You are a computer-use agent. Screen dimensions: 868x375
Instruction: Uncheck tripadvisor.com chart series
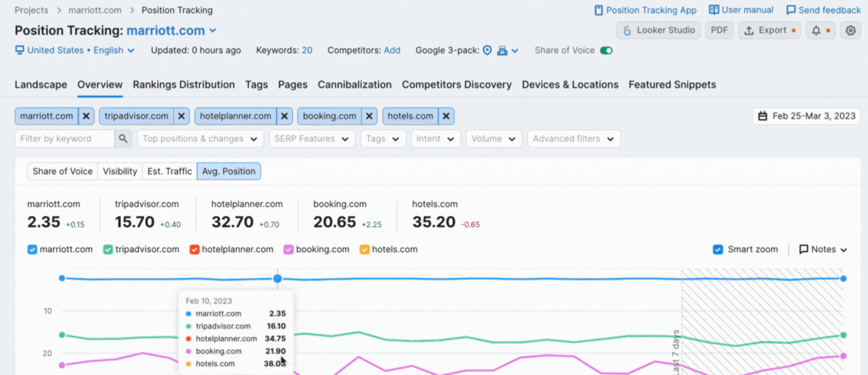coord(108,250)
